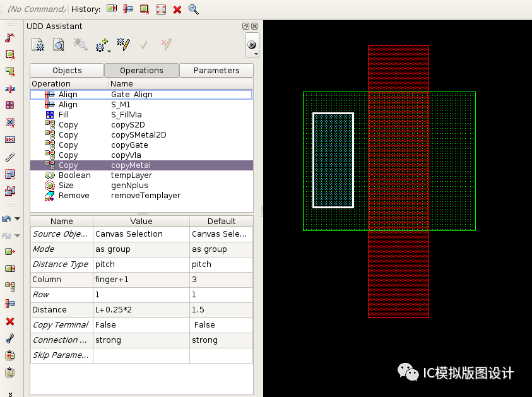Click the gear with pencil edit icon

point(123,44)
